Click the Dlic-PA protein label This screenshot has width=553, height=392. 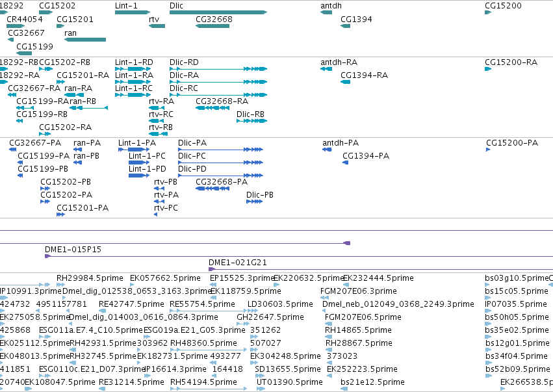click(x=192, y=143)
